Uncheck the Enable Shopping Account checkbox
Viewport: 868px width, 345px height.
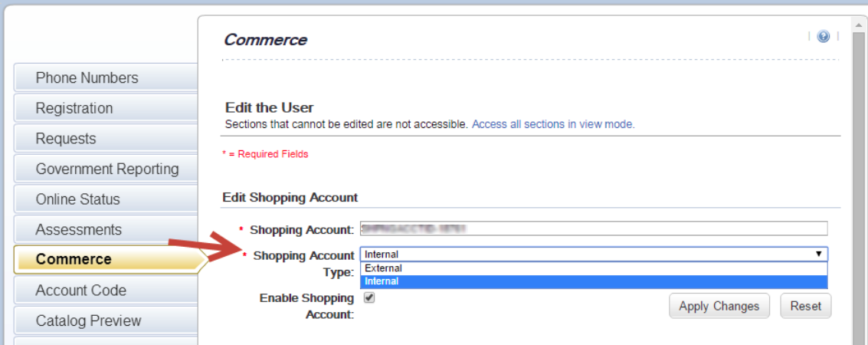pos(369,298)
